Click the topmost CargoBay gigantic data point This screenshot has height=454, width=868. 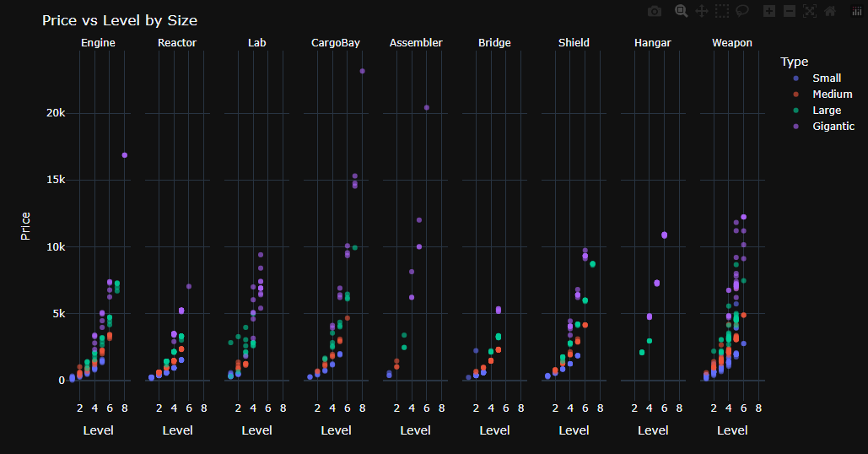(363, 71)
